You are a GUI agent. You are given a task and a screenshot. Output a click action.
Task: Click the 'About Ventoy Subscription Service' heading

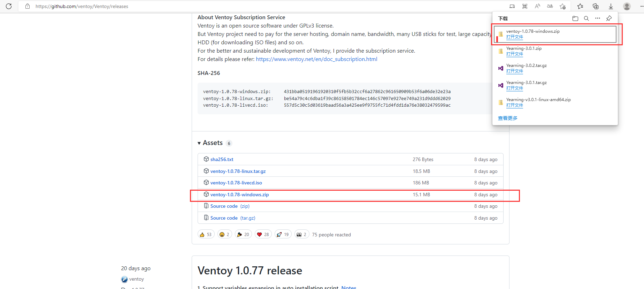point(241,17)
